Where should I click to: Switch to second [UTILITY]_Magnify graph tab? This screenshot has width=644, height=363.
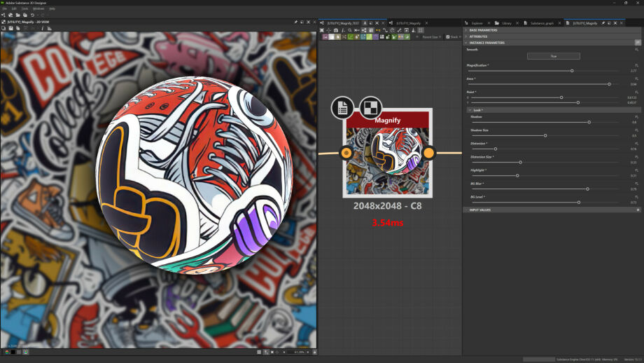tap(408, 23)
